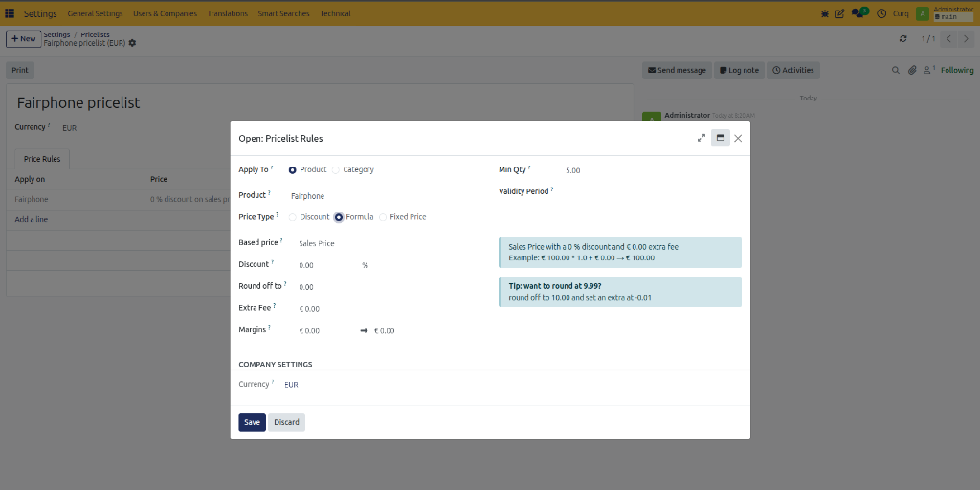The image size is (980, 490).
Task: Click the Following button
Action: coord(957,70)
